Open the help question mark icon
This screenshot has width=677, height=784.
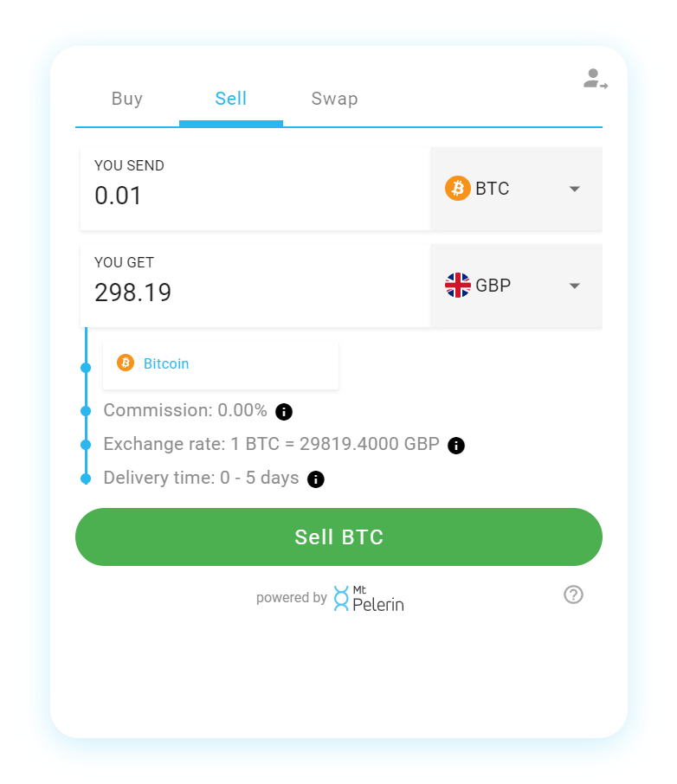tap(573, 594)
